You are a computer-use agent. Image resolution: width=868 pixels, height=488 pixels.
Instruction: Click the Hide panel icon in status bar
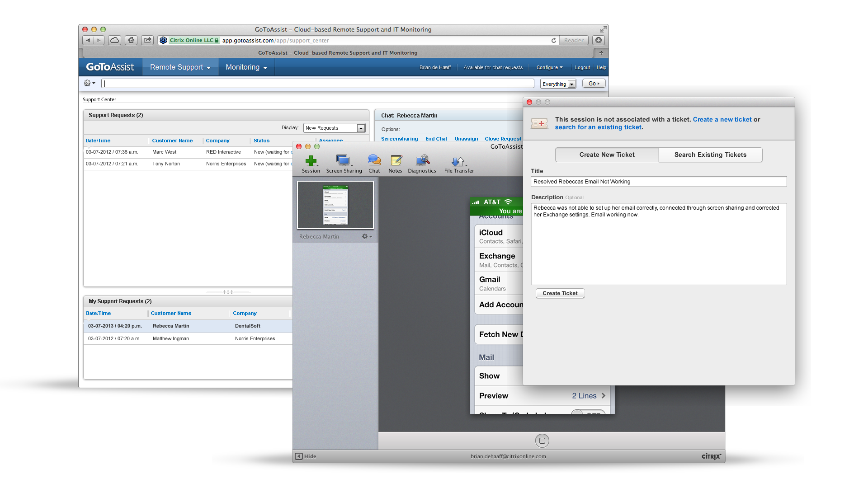tap(299, 456)
